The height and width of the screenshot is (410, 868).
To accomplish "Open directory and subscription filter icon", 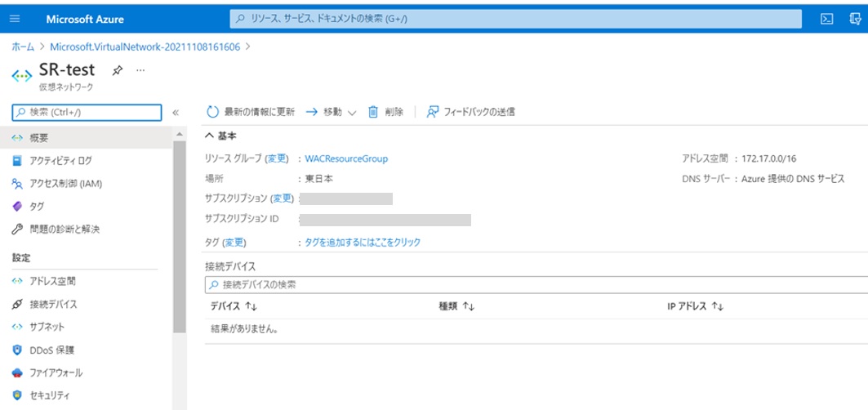I will point(855,19).
